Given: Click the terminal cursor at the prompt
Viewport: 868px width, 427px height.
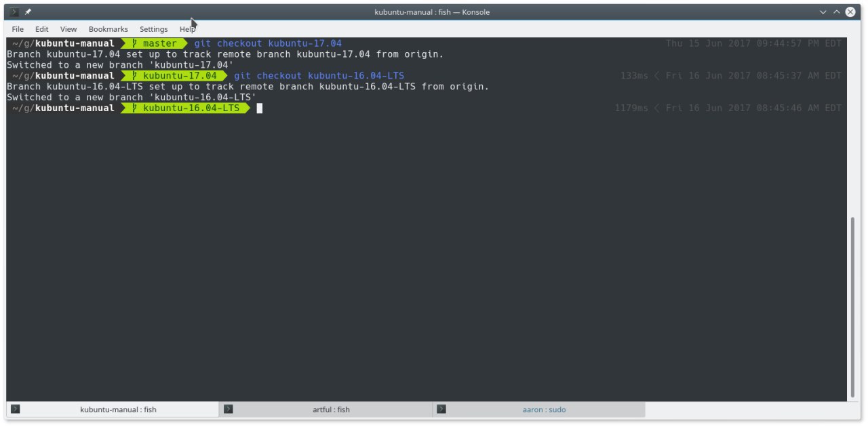Looking at the screenshot, I should 259,108.
